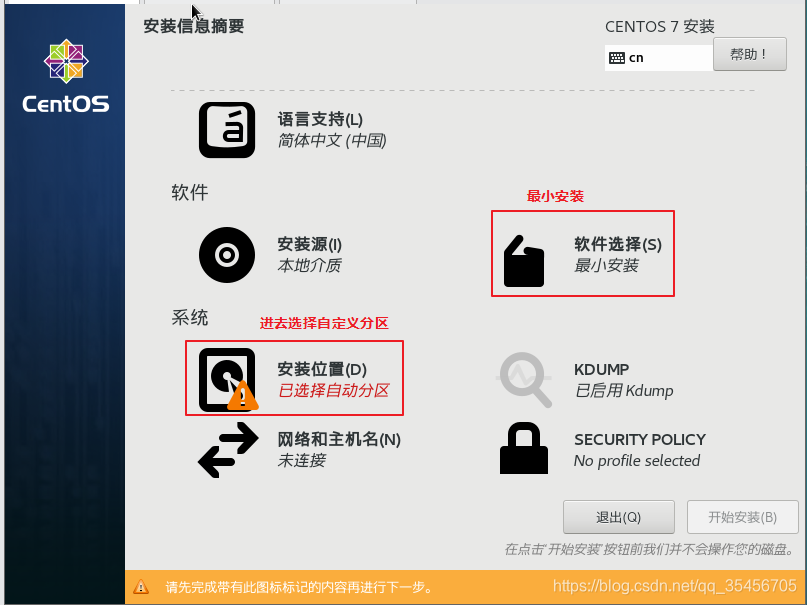Click the keyboard layout icon beside cn
This screenshot has width=807, height=605.
coord(617,58)
